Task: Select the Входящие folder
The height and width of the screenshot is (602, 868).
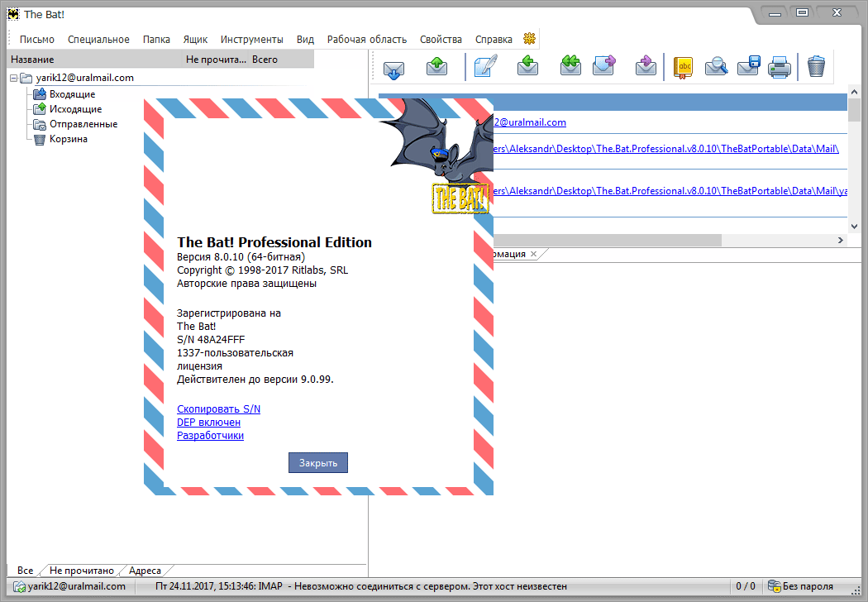Action: click(73, 94)
